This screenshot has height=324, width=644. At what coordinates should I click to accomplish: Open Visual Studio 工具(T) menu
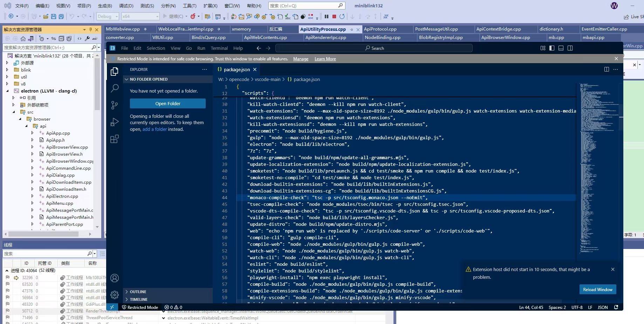tap(190, 6)
